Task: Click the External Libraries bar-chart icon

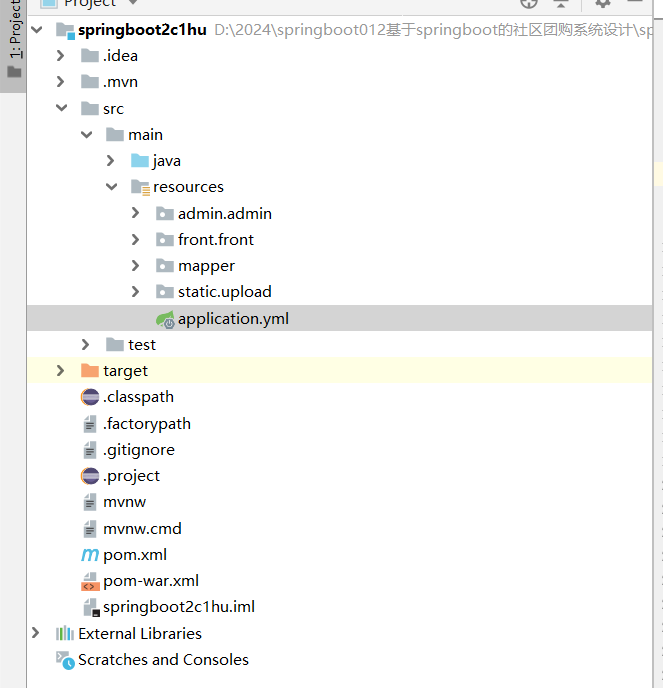Action: [65, 634]
